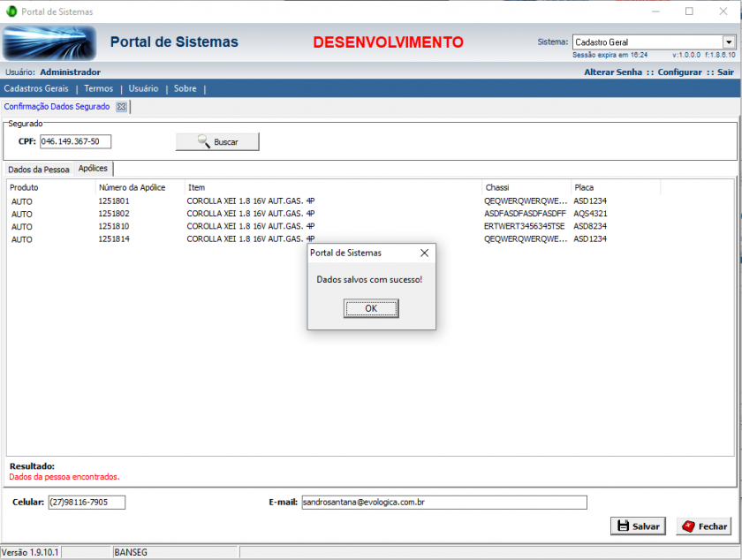Open the Sistema dropdown list
Image resolution: width=742 pixels, height=560 pixels.
coord(729,42)
